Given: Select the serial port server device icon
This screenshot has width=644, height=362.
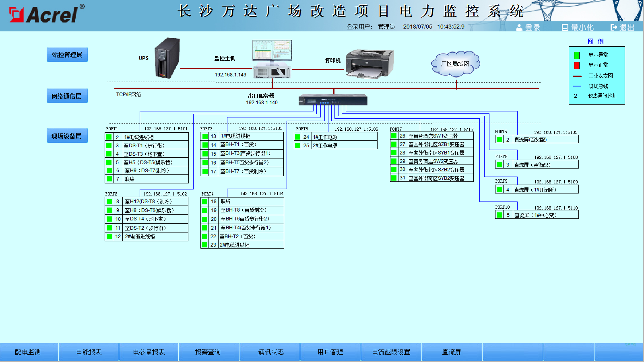Looking at the screenshot, I should 333,100.
